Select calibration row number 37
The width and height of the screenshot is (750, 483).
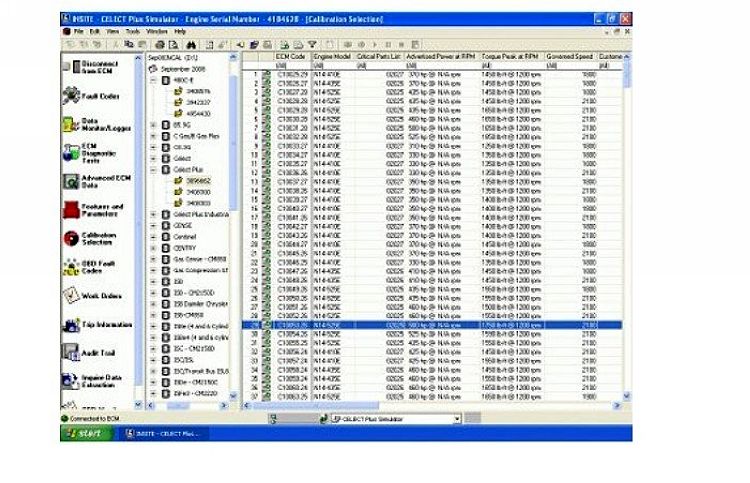[x=432, y=396]
